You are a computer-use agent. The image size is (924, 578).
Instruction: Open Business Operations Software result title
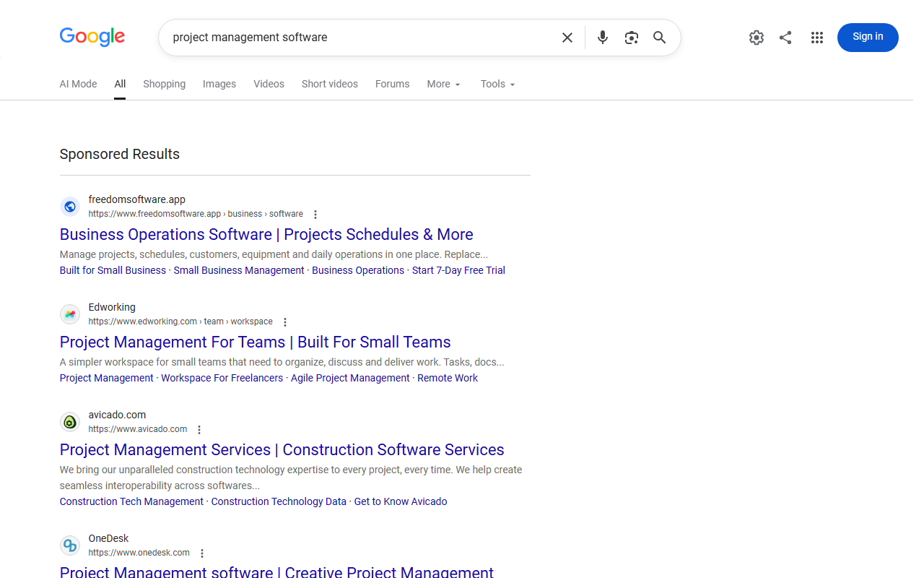click(x=266, y=234)
